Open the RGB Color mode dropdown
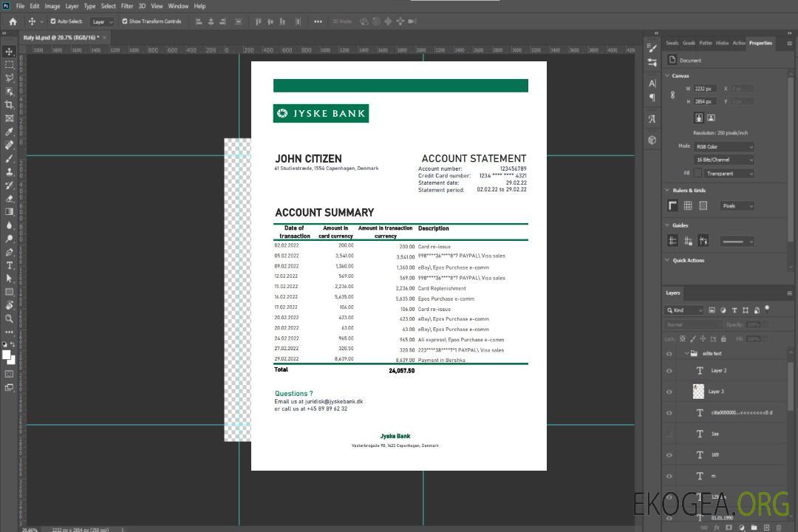 click(x=723, y=146)
